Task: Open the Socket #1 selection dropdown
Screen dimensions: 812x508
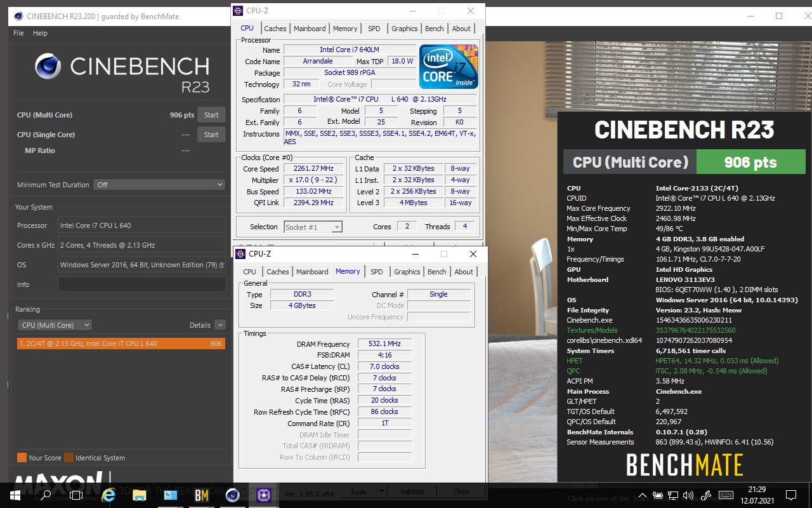Action: (313, 227)
